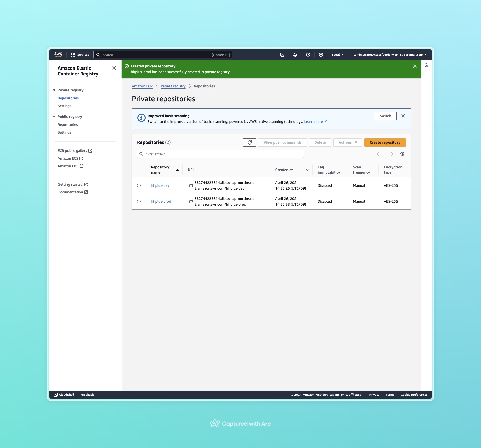Click the AWS logo home icon
Viewport: 481px width, 448px height.
click(58, 55)
